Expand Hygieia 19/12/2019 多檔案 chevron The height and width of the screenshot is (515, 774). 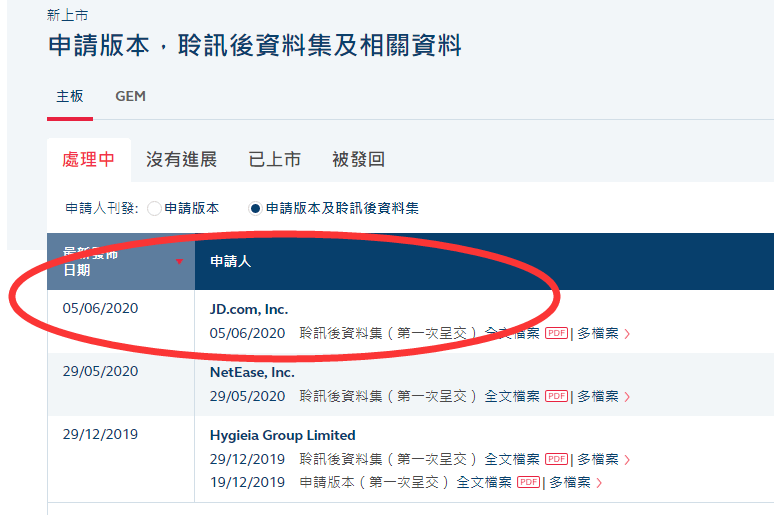599,483
